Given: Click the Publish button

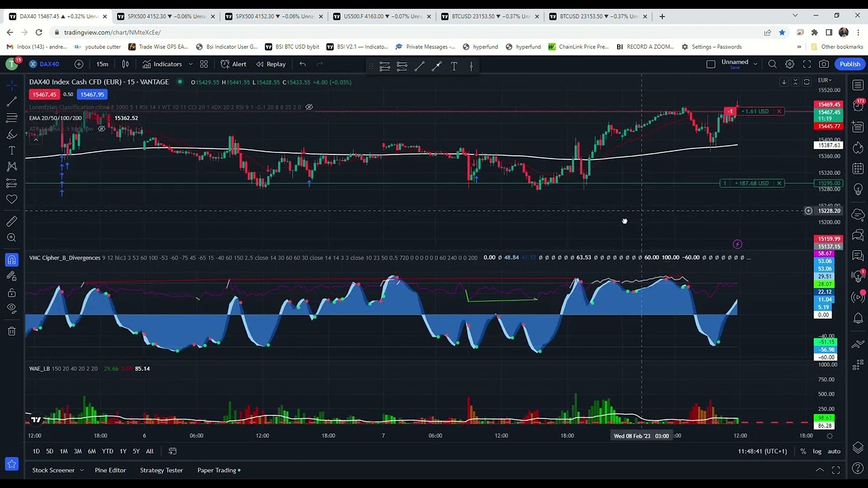Looking at the screenshot, I should (850, 64).
